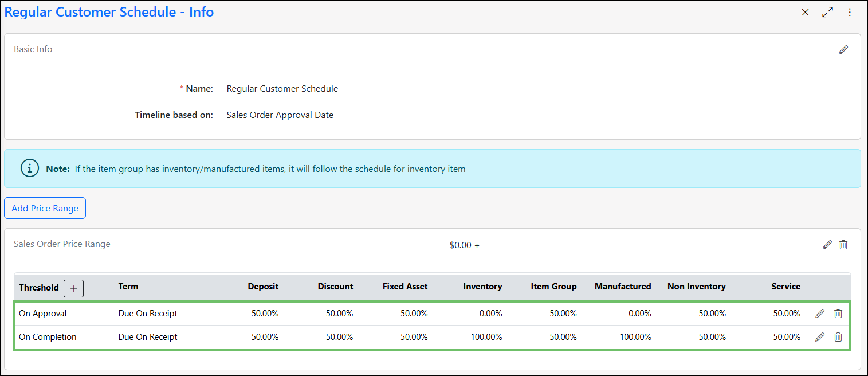
Task: Click the Service column header
Action: coord(785,287)
